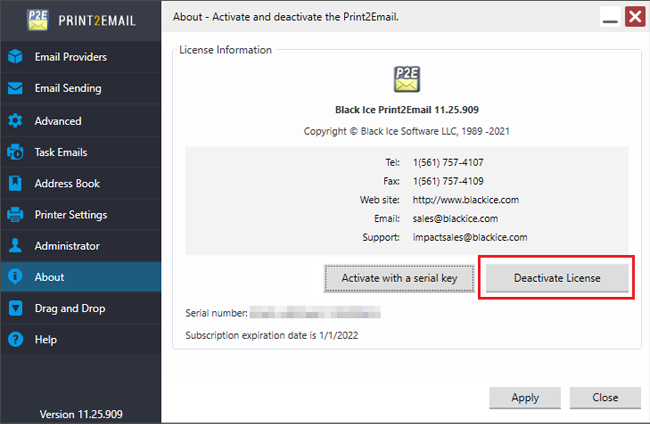Click the Help question mark icon
The image size is (650, 424).
(15, 339)
